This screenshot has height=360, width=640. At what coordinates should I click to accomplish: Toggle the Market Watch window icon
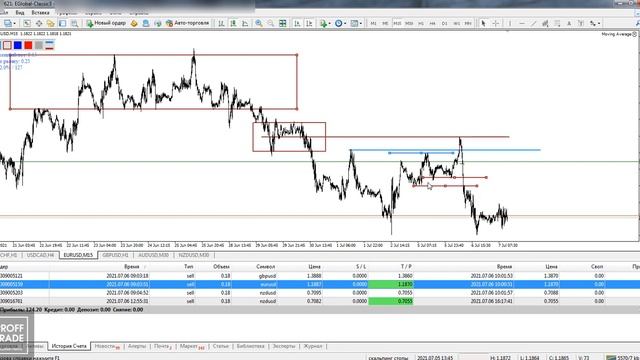coord(27,23)
